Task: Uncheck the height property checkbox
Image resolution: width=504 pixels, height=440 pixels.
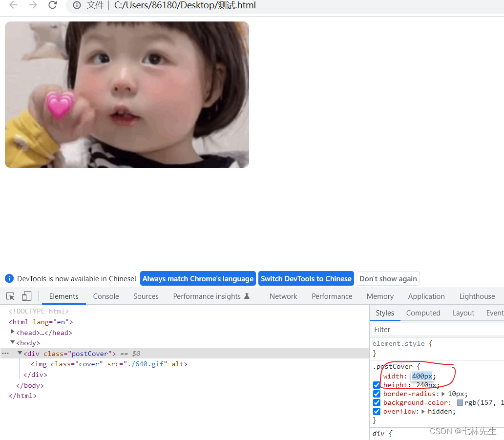Action: pos(377,385)
